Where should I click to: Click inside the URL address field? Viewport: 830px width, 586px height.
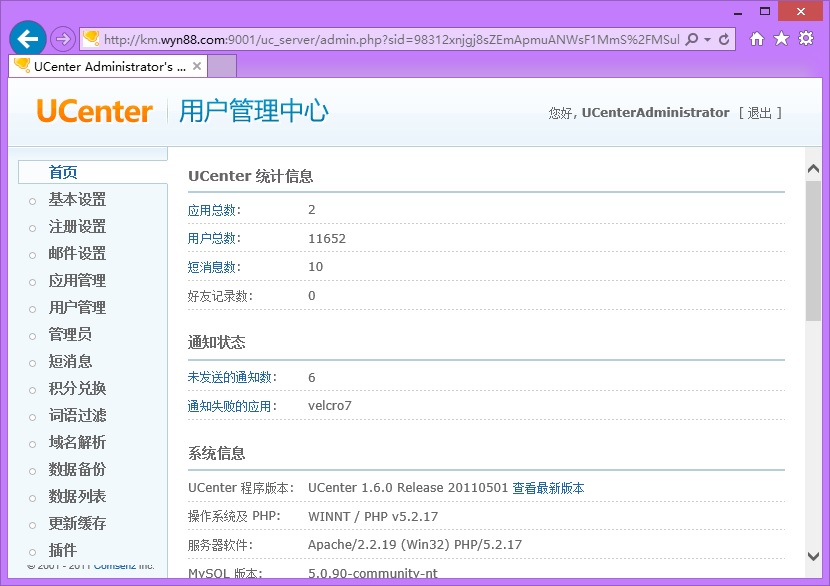(x=391, y=40)
